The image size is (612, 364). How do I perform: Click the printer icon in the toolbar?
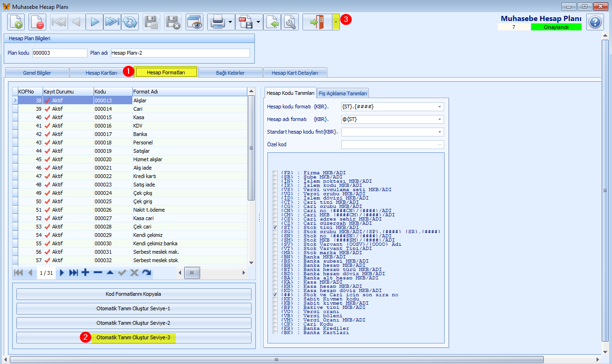[x=218, y=22]
